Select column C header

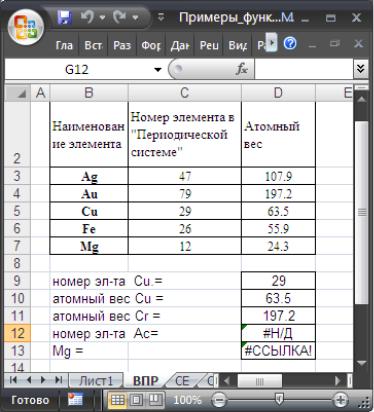[x=184, y=93]
